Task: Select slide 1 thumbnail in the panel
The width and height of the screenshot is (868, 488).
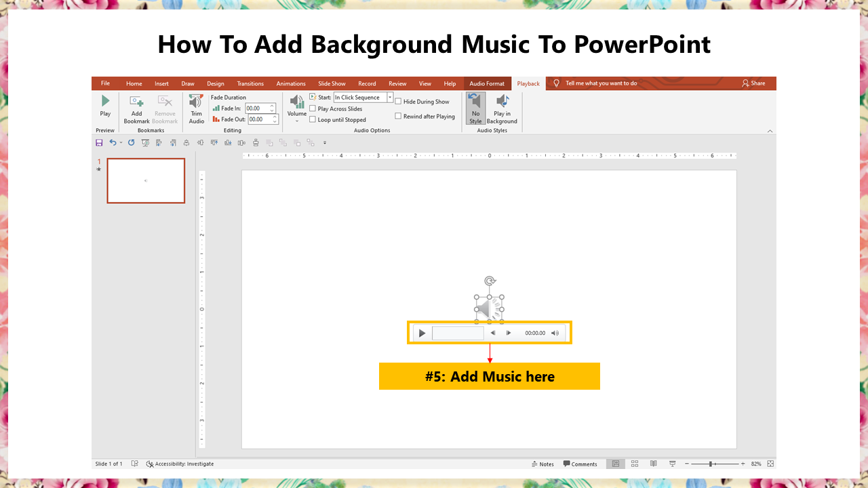Action: (146, 181)
